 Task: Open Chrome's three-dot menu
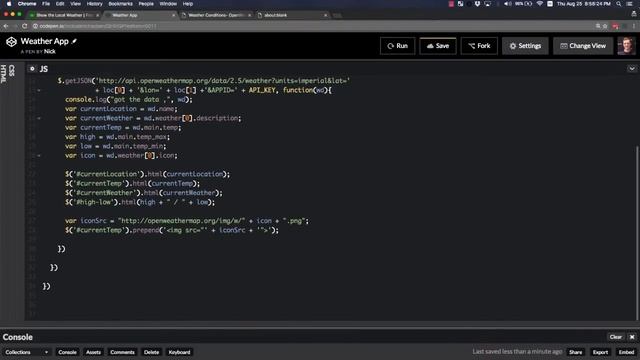[634, 26]
